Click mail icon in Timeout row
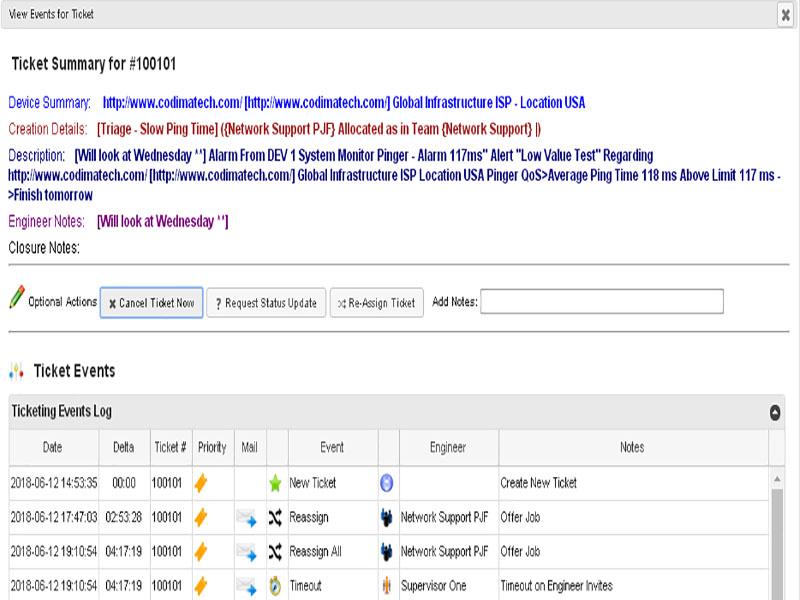 [x=247, y=587]
